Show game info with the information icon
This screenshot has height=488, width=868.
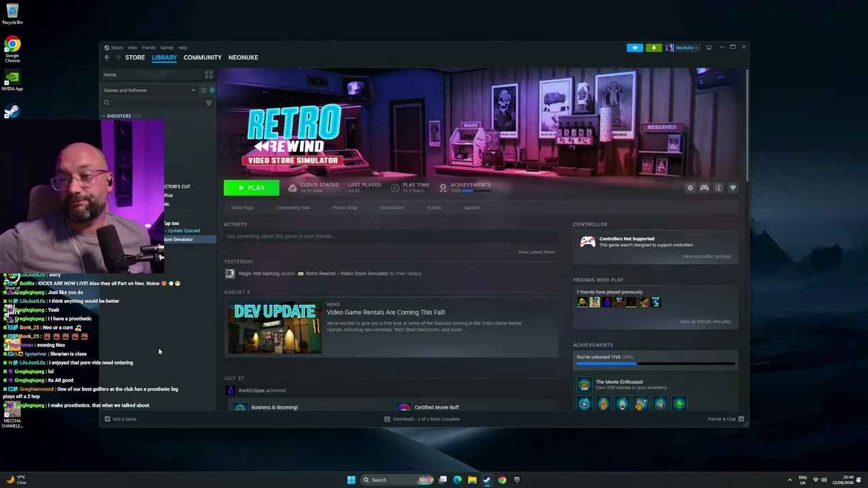pyautogui.click(x=719, y=188)
